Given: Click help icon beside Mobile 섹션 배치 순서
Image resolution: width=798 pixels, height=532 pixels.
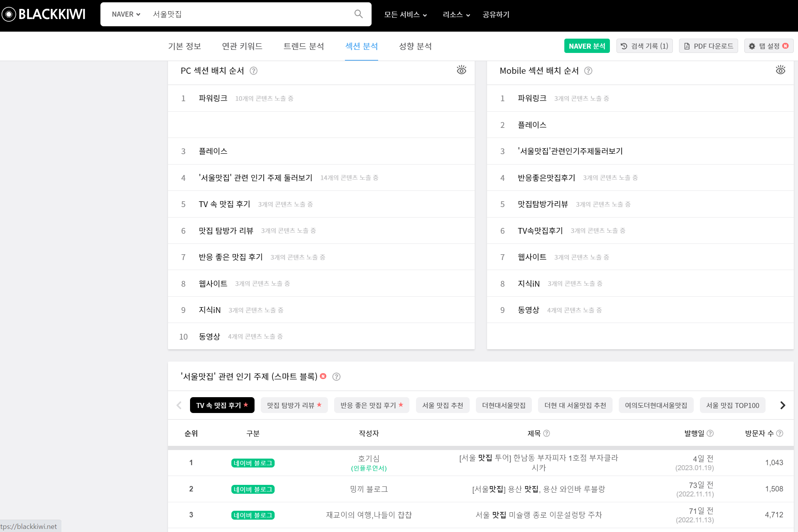Looking at the screenshot, I should pos(588,71).
